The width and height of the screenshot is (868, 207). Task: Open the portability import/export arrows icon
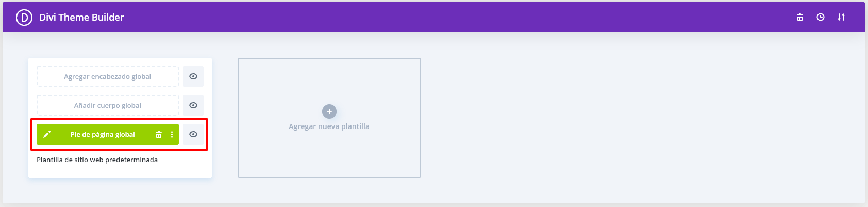tap(841, 17)
